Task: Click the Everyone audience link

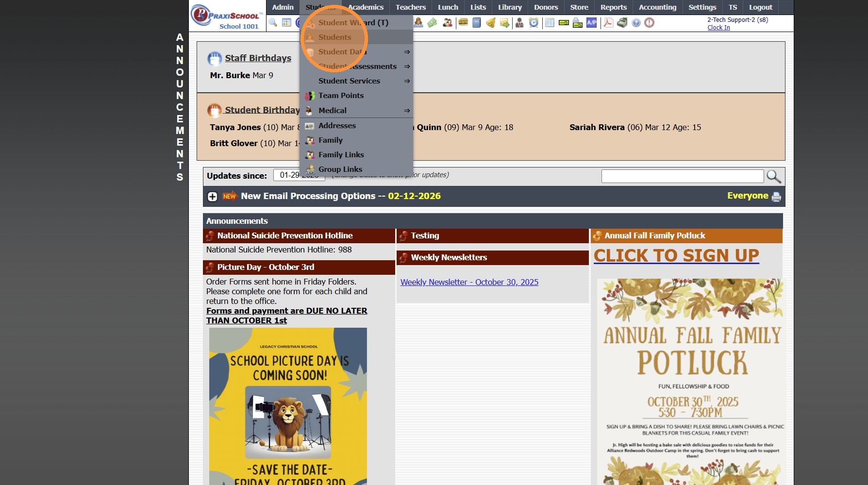Action: coord(748,196)
